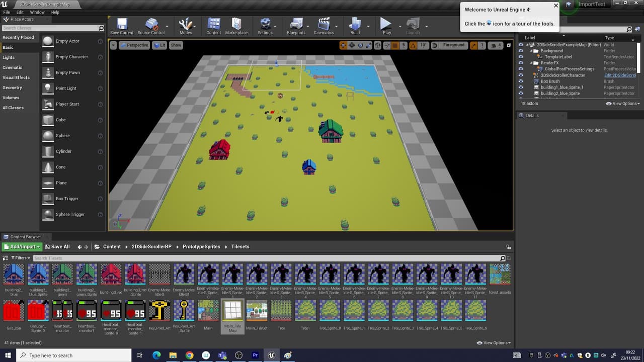Click the Empty Actor placement icon
Image resolution: width=644 pixels, height=362 pixels.
(x=48, y=41)
